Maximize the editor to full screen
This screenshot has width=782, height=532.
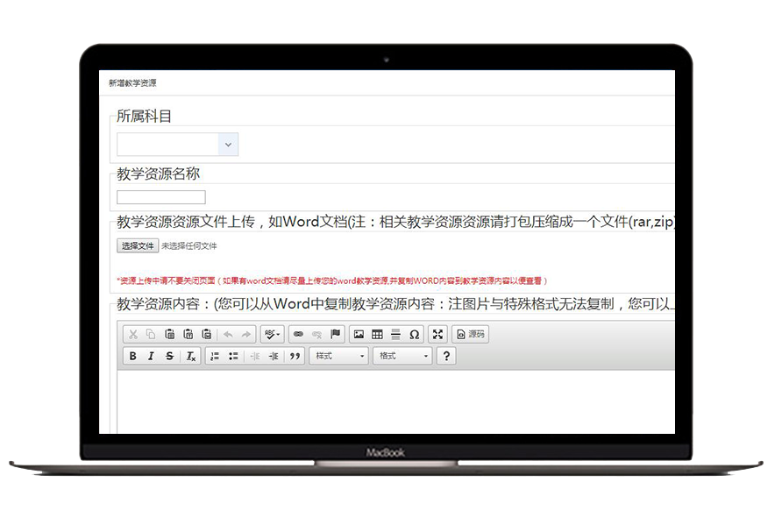tap(437, 334)
